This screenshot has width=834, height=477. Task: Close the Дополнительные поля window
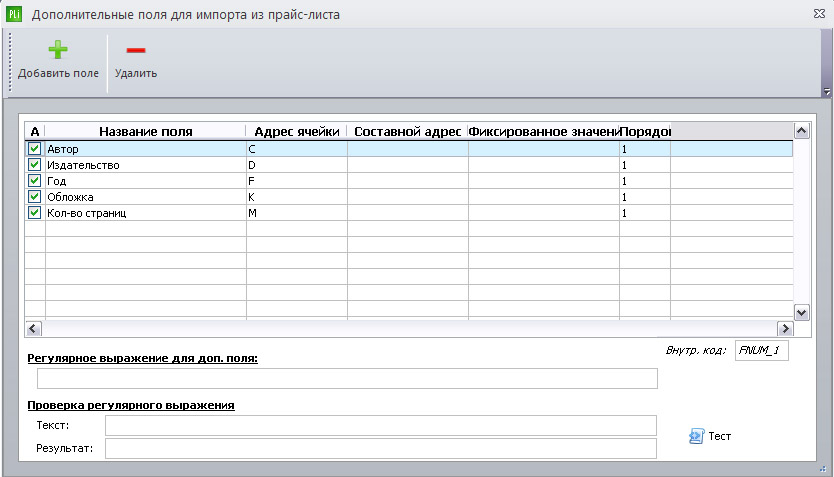[820, 14]
